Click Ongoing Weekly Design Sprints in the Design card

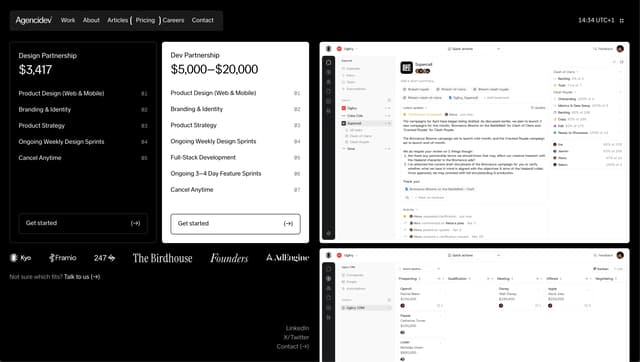61,142
